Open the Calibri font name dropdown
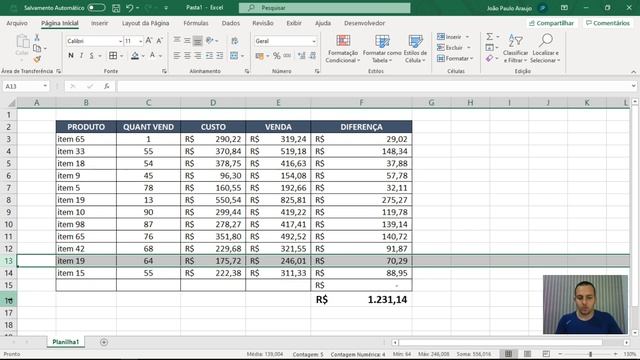The image size is (640, 360). tap(120, 41)
